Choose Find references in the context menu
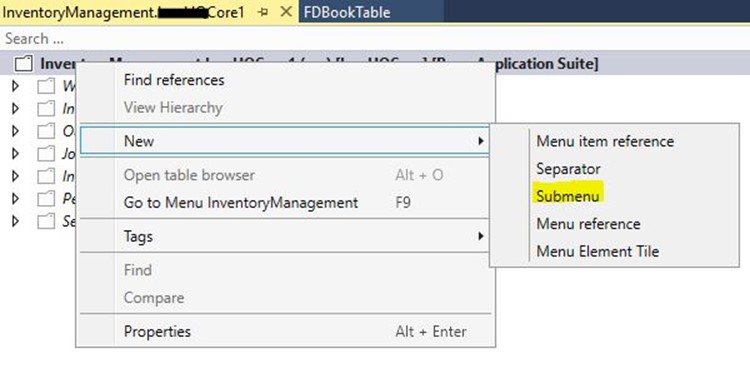The image size is (750, 373). point(174,80)
